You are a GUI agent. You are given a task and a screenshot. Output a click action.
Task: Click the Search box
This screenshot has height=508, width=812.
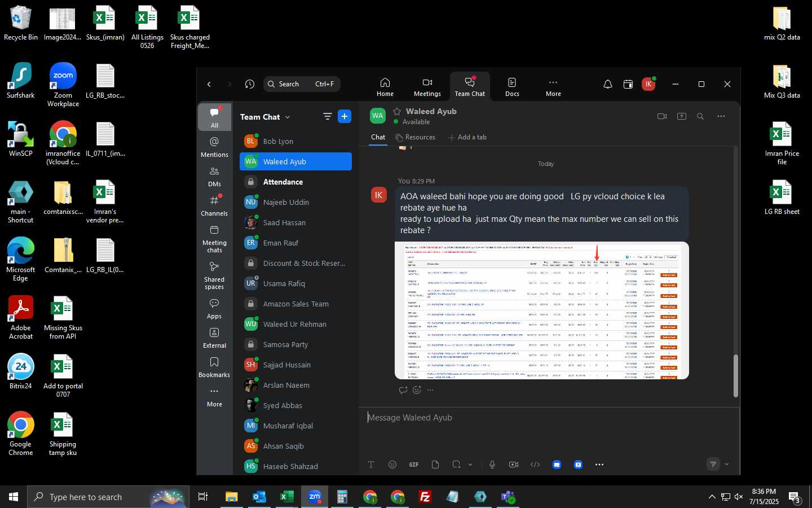[x=302, y=84]
